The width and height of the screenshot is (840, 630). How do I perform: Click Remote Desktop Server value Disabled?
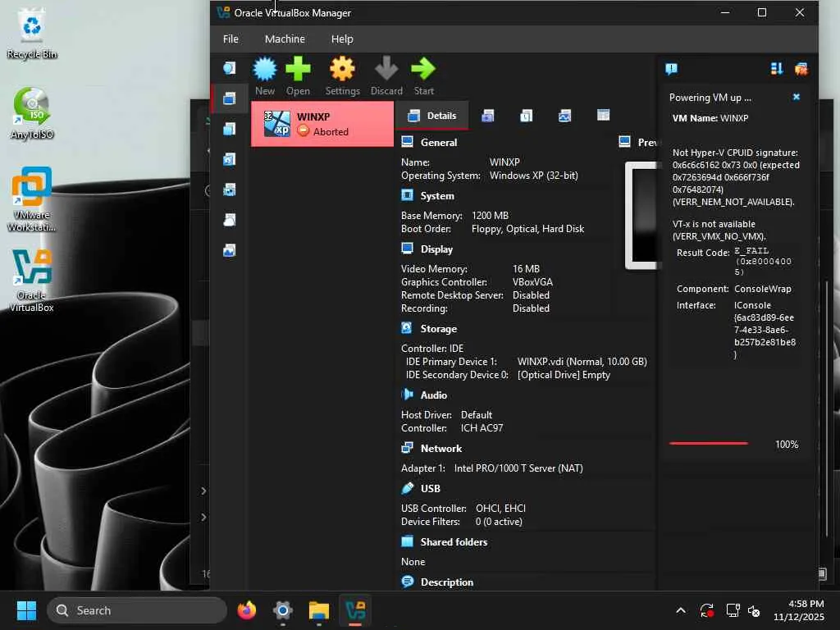tap(531, 295)
